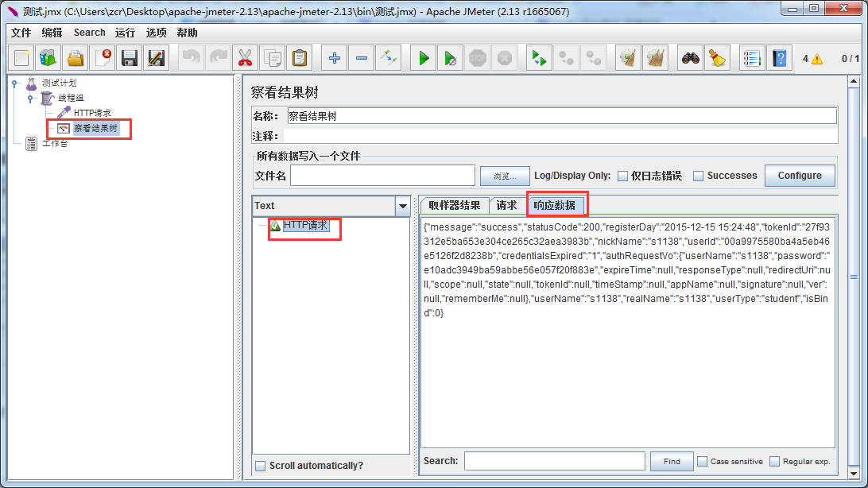Select 察看结果树 listener in tree
Viewport: 868px width, 488px height.
coord(95,129)
